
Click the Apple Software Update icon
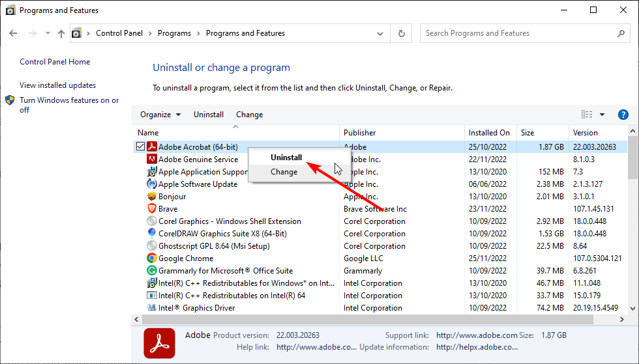[x=151, y=184]
